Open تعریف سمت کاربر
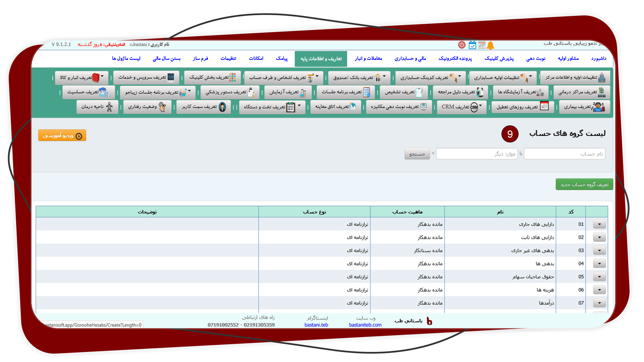The height and width of the screenshot is (362, 644). click(204, 107)
